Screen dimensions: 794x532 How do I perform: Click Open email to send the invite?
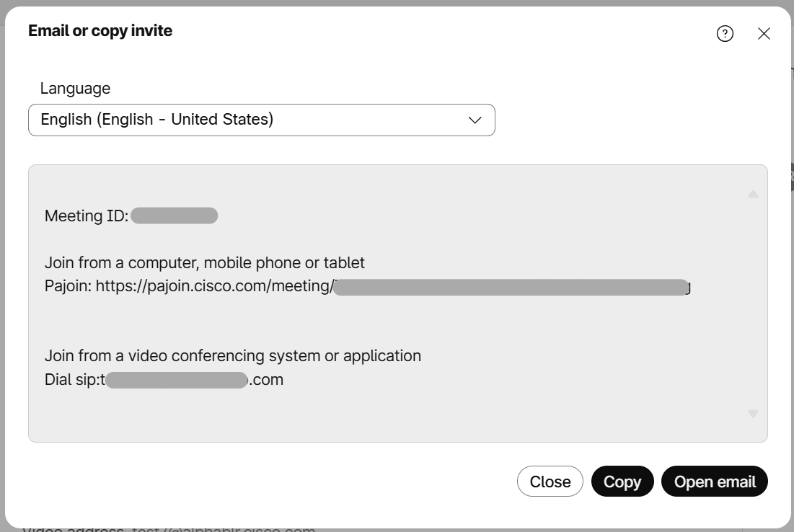(x=714, y=481)
